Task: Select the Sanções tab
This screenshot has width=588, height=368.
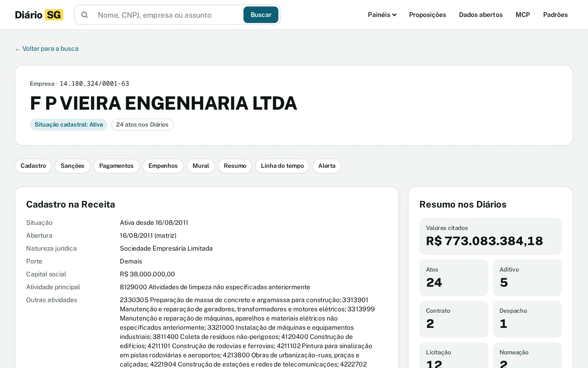Action: (72, 166)
